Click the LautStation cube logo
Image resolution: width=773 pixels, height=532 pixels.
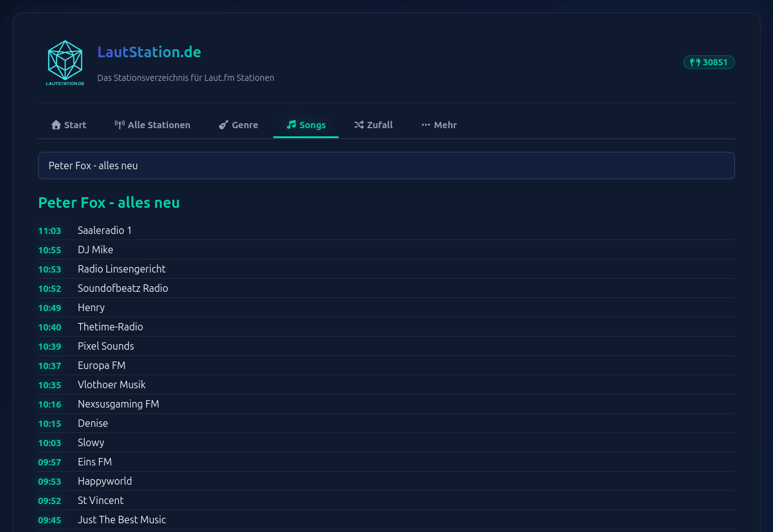65,63
